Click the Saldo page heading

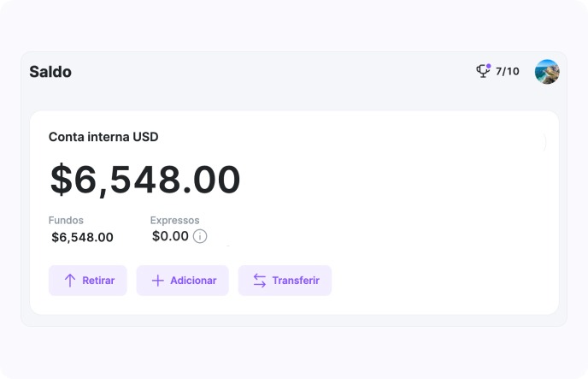(50, 72)
